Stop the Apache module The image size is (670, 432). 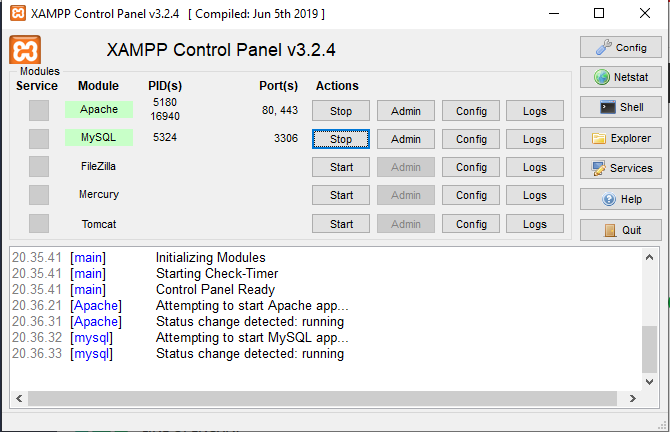click(341, 111)
